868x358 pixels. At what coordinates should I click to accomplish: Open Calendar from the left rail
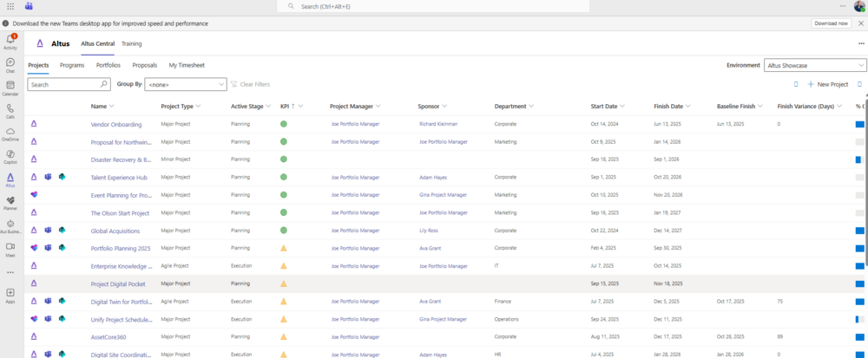[x=10, y=88]
